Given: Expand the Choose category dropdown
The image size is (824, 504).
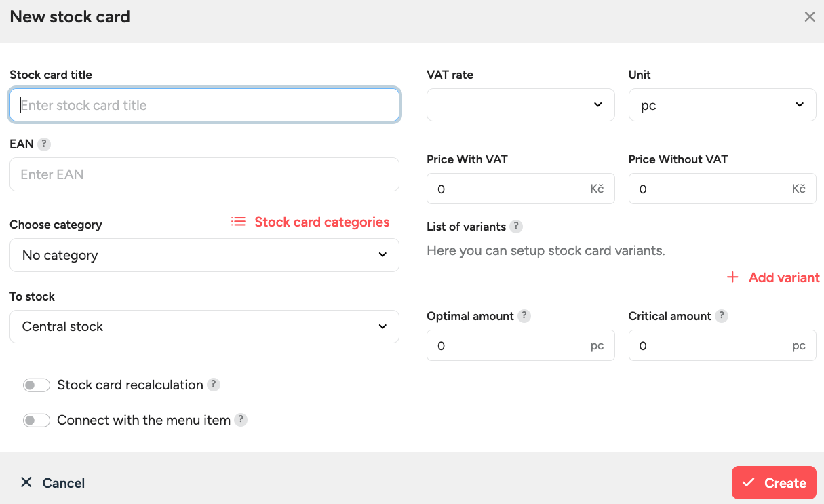Looking at the screenshot, I should point(204,255).
